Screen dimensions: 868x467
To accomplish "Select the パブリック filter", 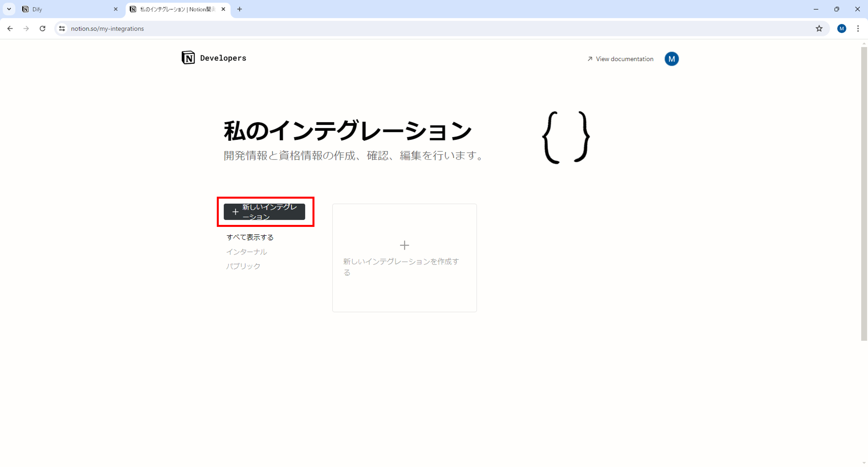I will point(243,266).
